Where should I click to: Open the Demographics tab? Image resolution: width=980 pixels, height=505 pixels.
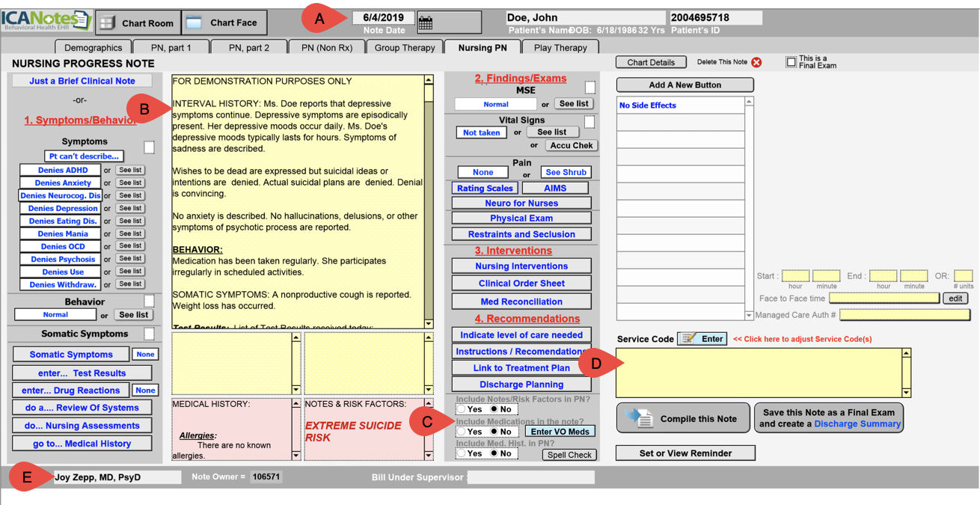tap(93, 47)
